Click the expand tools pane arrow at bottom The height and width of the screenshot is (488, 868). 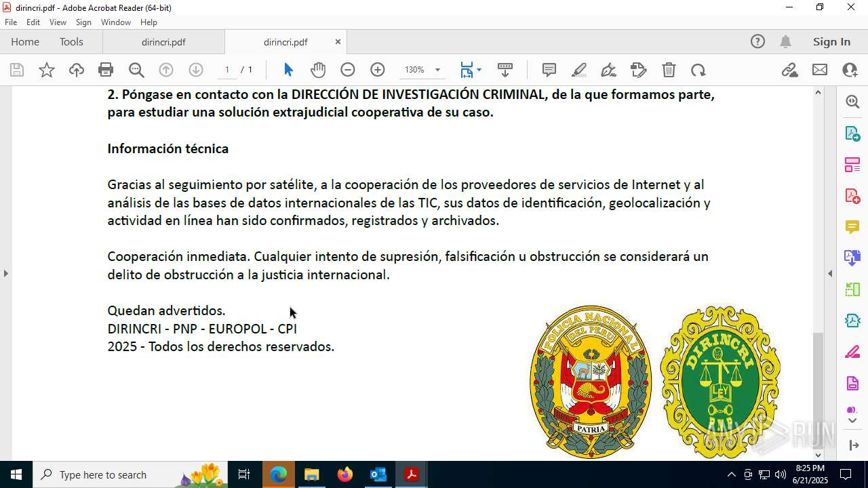coord(853,445)
